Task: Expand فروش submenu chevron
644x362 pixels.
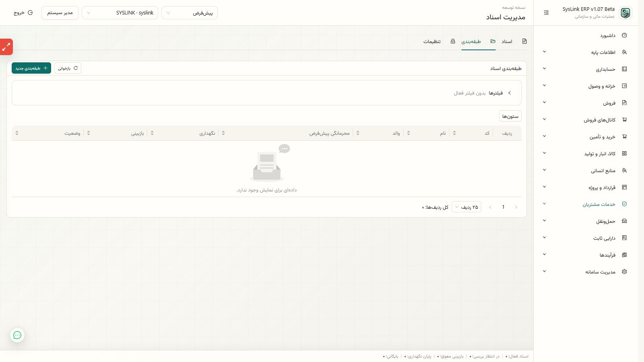Action: [x=544, y=103]
